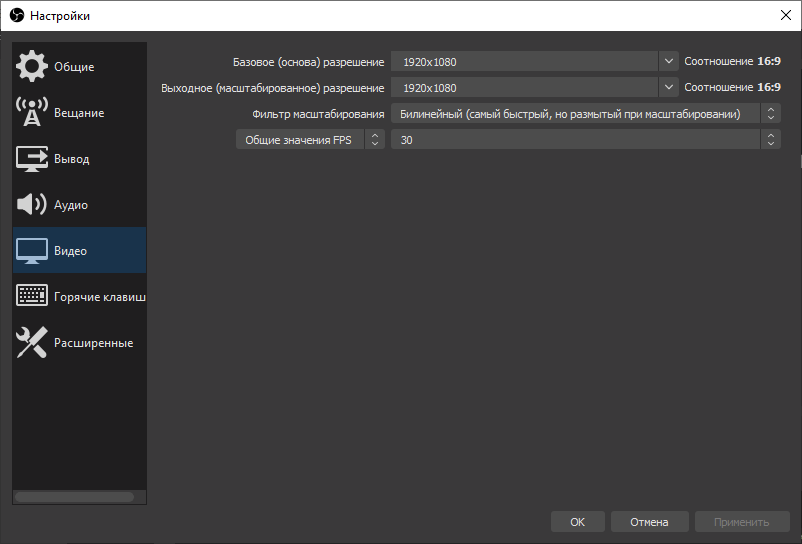Image resolution: width=802 pixels, height=544 pixels.
Task: Click the Audio speaker icon
Action: (x=32, y=205)
